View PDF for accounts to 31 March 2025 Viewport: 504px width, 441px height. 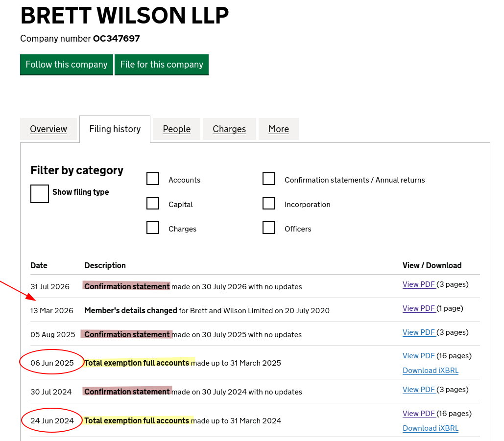pos(419,356)
